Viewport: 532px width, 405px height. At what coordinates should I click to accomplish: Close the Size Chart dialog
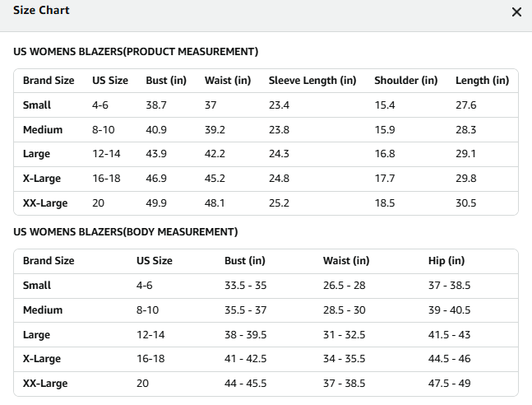pos(516,12)
